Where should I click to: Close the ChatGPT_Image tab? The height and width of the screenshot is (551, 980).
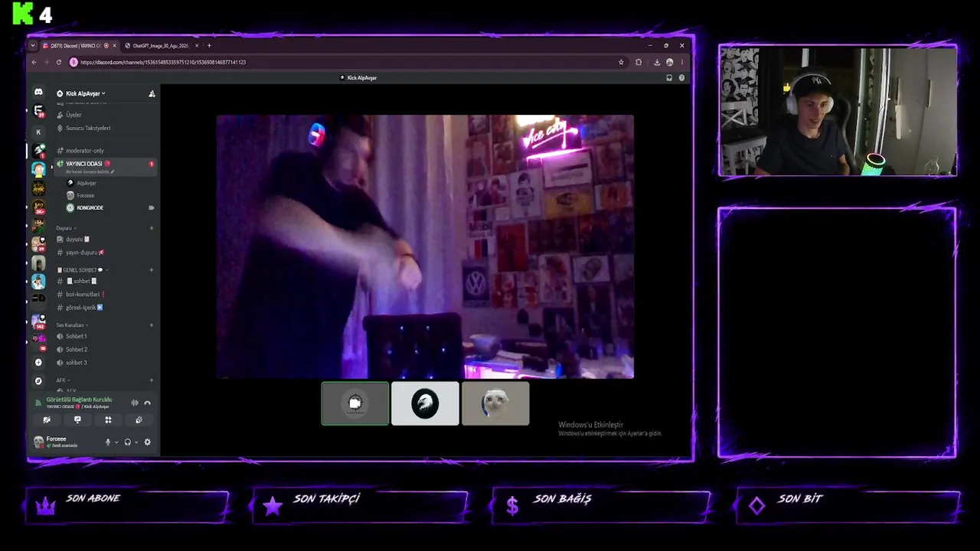(197, 46)
